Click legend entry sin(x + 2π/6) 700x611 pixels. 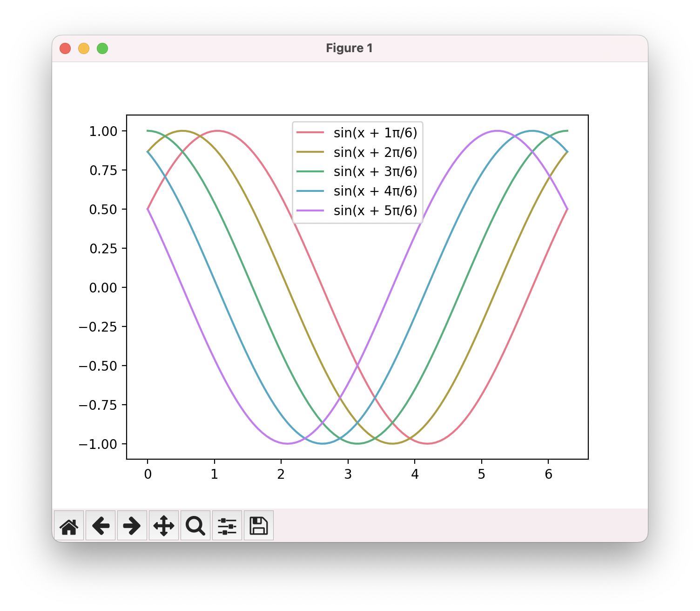(375, 152)
